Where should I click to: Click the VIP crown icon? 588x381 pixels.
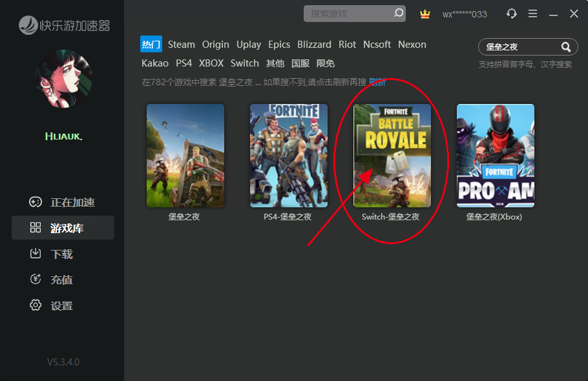click(x=425, y=14)
